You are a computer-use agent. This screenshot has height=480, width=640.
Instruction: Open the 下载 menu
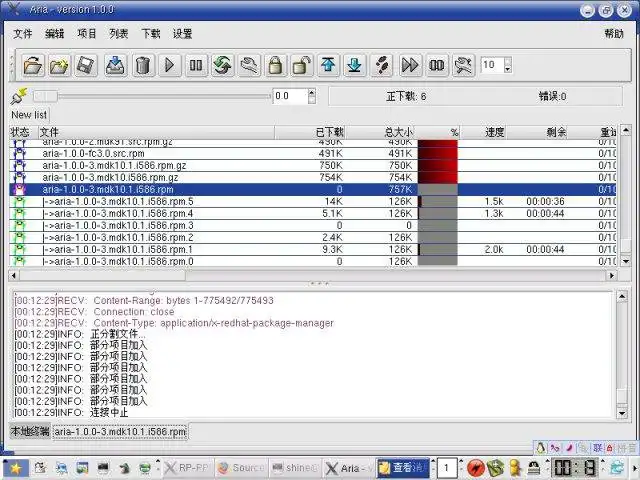tap(151, 33)
